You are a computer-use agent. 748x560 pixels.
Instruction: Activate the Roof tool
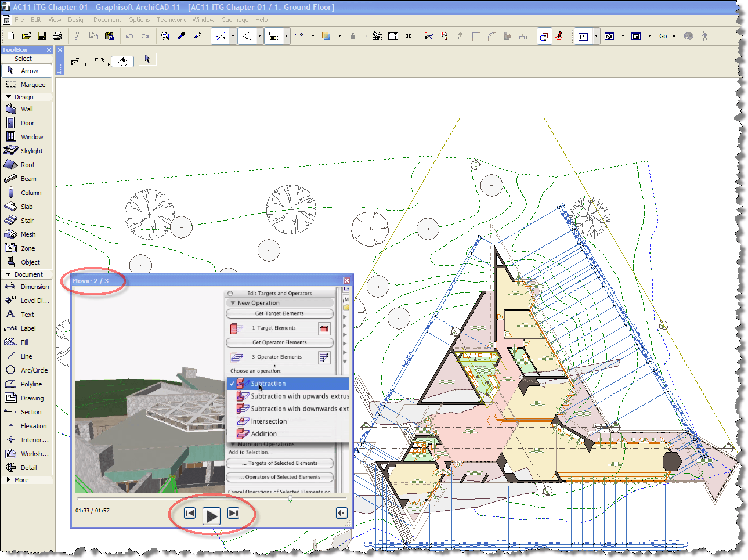point(27,165)
